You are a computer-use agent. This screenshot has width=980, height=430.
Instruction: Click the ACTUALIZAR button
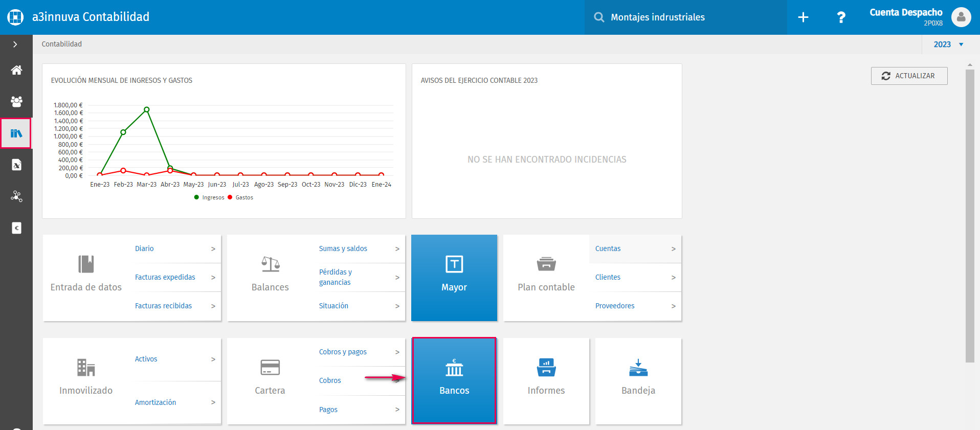909,76
